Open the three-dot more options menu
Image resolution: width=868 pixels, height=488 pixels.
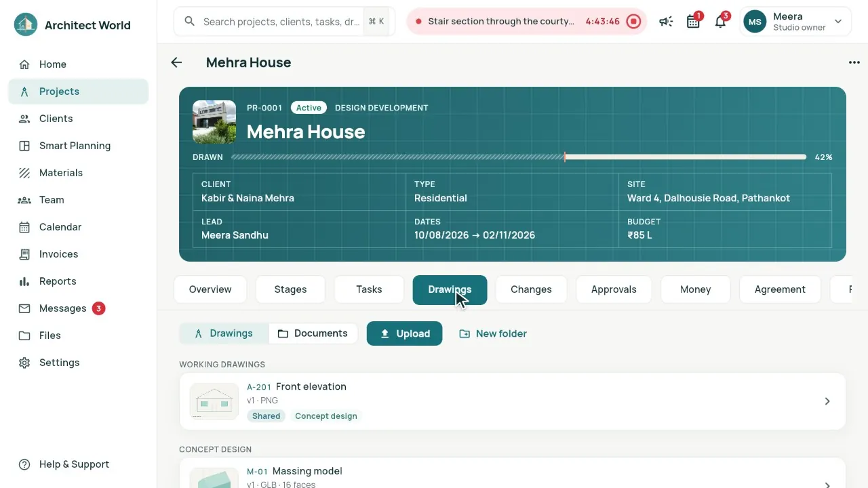coord(854,62)
